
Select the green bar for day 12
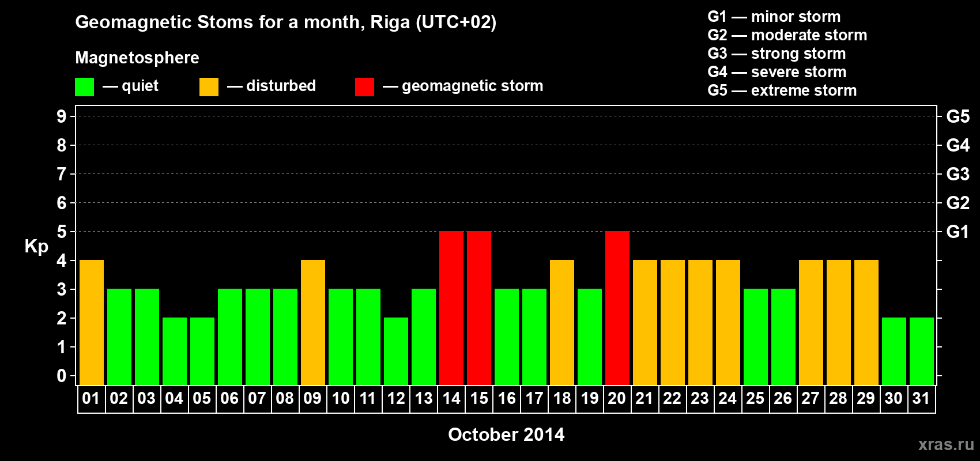[396, 351]
